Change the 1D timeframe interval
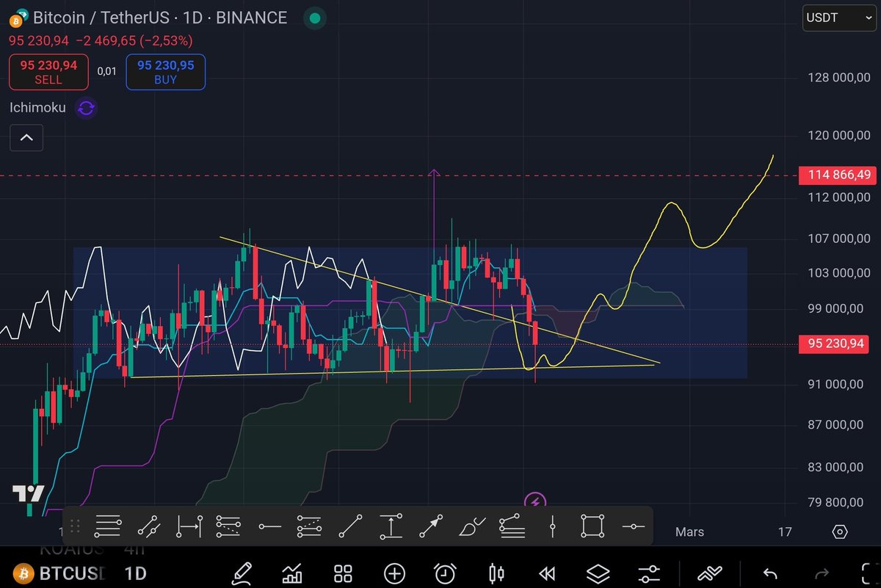 click(135, 573)
